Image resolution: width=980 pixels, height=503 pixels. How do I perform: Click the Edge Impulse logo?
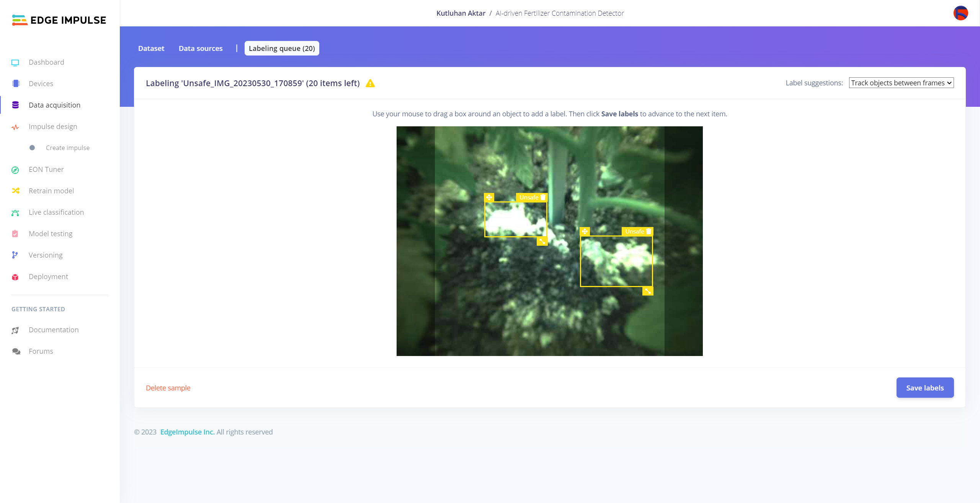coord(59,20)
